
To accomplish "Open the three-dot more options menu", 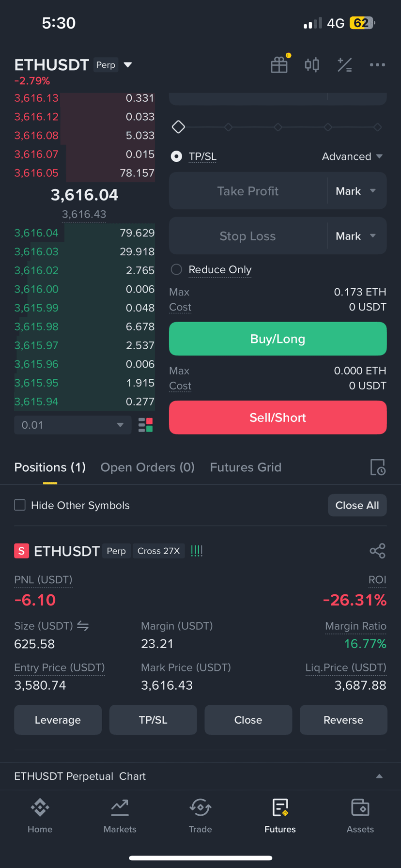I will pyautogui.click(x=377, y=64).
